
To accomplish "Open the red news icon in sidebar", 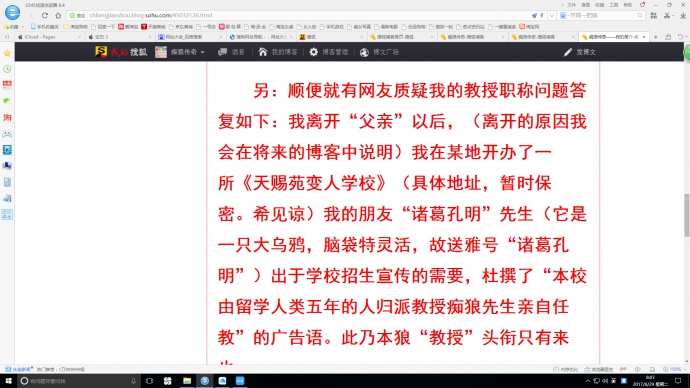I will (x=7, y=84).
